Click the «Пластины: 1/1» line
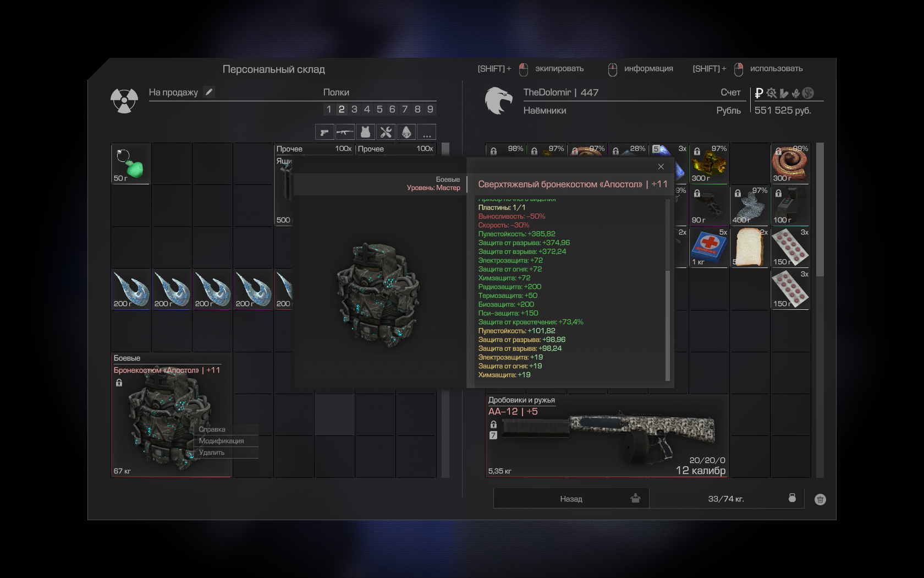The height and width of the screenshot is (578, 924). pos(502,208)
